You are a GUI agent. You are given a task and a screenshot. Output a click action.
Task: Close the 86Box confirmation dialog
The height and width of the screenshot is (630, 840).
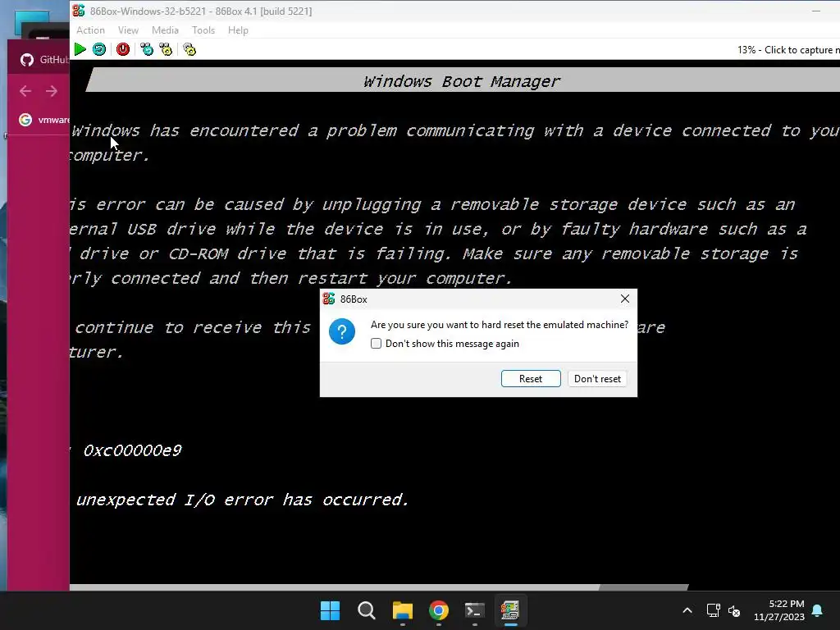coord(624,299)
